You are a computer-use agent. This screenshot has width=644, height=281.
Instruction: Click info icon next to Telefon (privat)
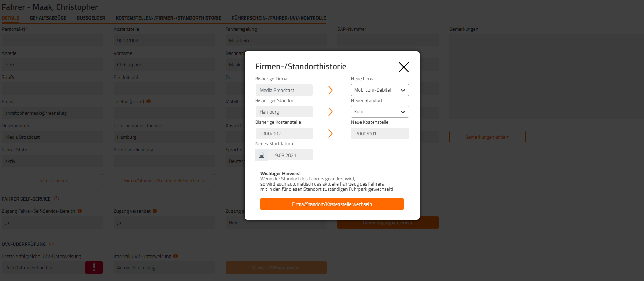point(149,101)
